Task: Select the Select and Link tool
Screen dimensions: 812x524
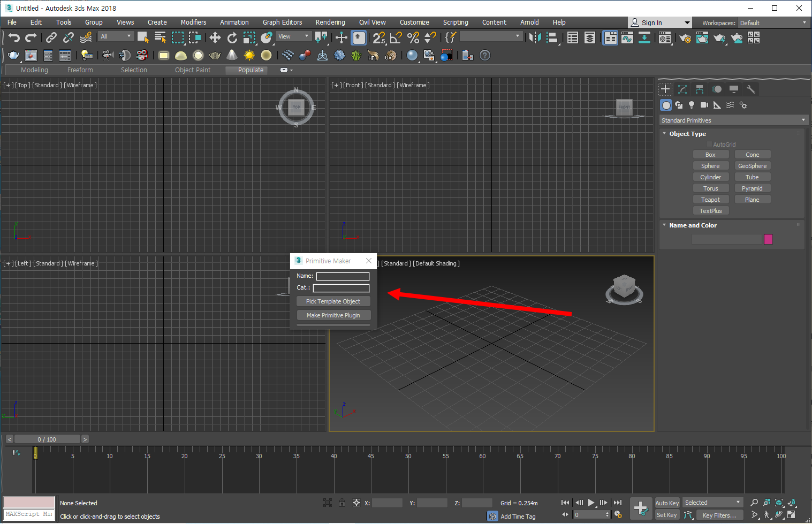Action: (51, 37)
